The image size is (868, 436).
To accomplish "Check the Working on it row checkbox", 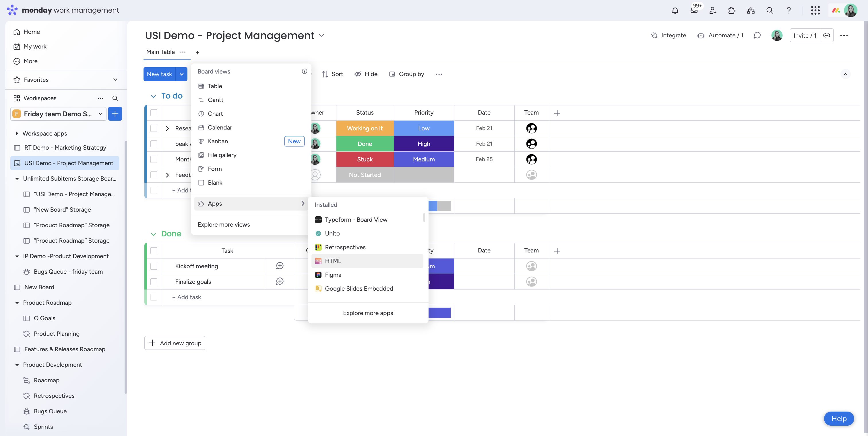I will click(154, 128).
